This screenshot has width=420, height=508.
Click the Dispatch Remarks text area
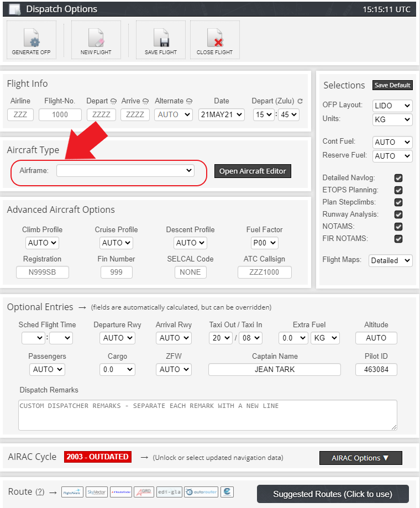207,415
